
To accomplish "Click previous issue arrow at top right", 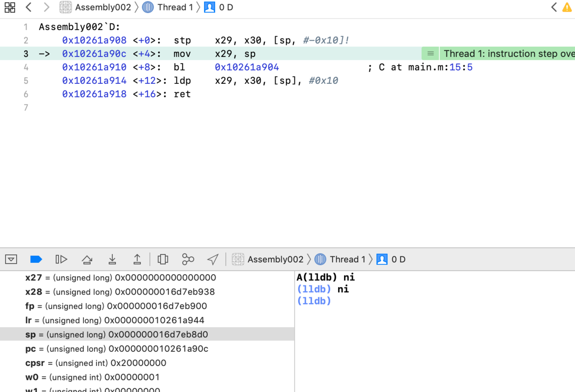I will [x=554, y=7].
